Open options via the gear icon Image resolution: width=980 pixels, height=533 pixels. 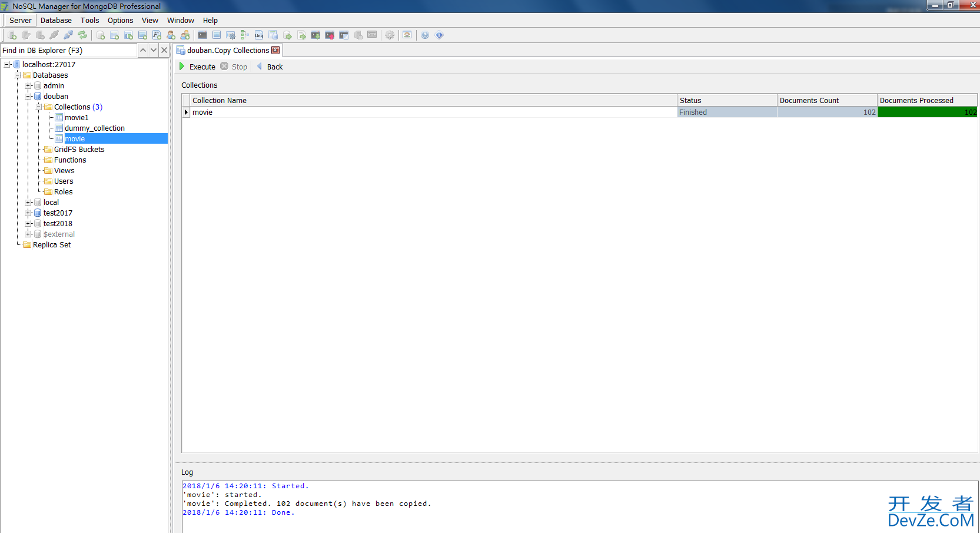[390, 35]
